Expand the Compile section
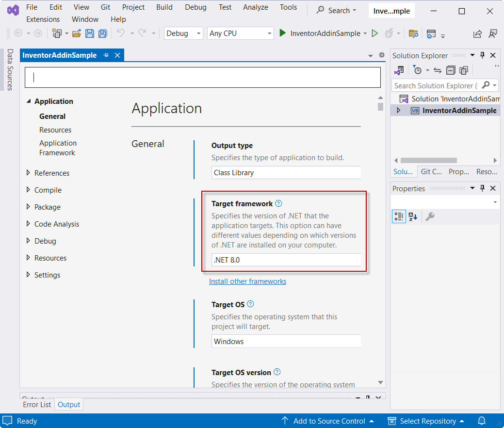Screen dimensions: 504x428 point(28,190)
